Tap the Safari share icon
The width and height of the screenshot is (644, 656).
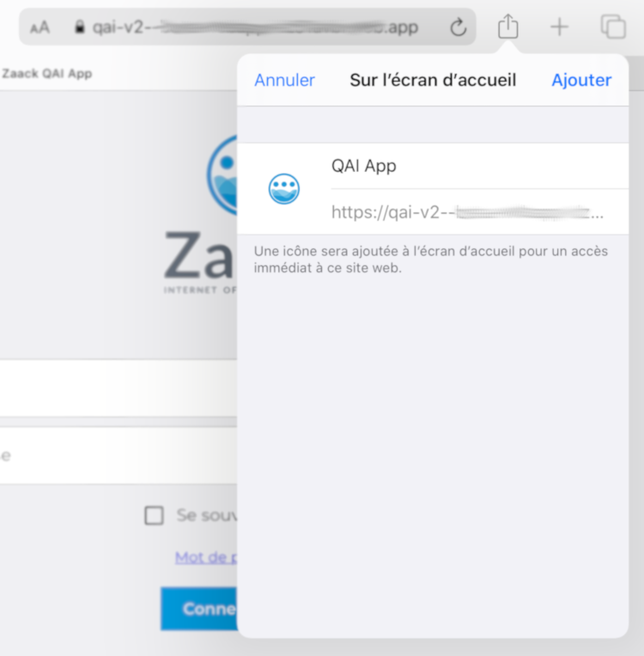508,26
